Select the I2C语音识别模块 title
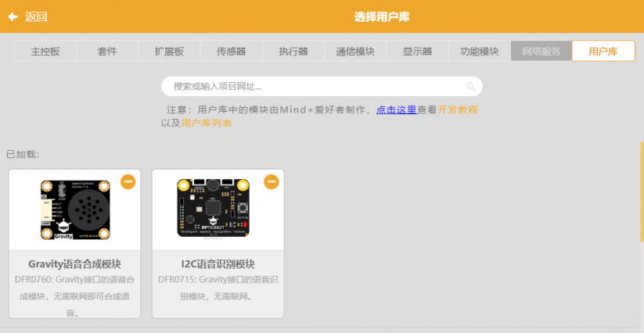The width and height of the screenshot is (644, 333). point(218,264)
